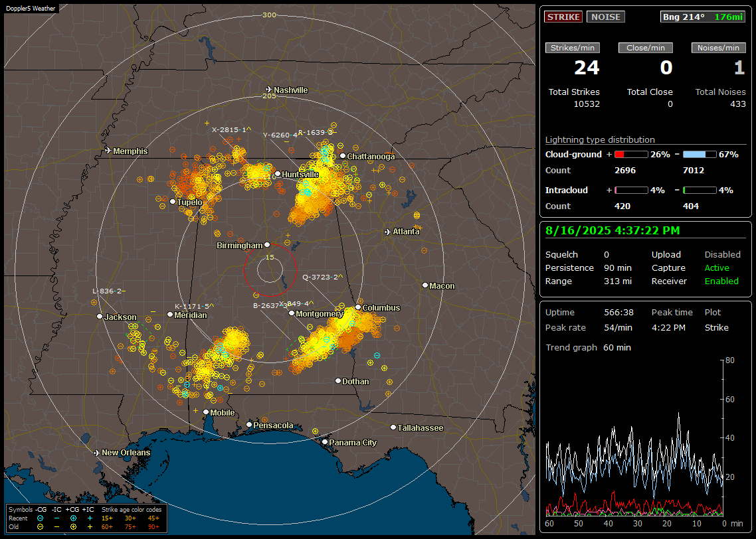Click the Squelch value 0
This screenshot has height=539, width=756.
(x=607, y=255)
